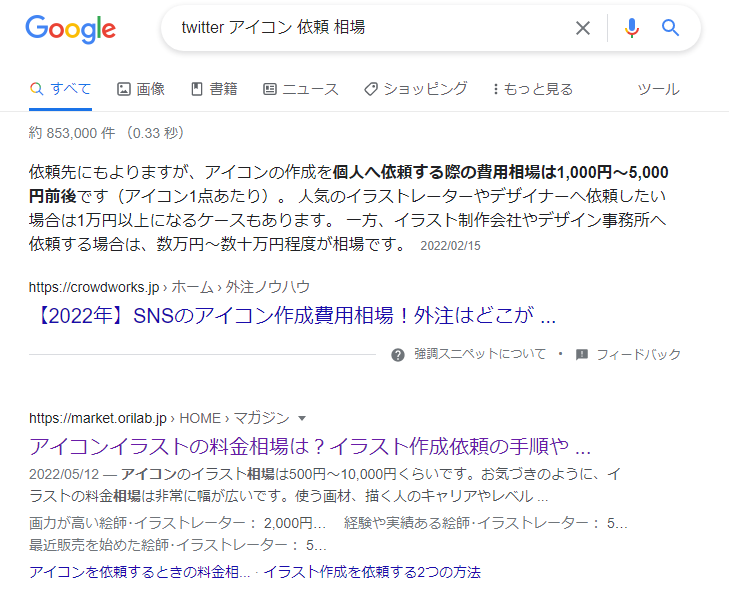729x591 pixels.
Task: Open アイコンを依頼するときの料金相 sitelink
Action: 139,571
